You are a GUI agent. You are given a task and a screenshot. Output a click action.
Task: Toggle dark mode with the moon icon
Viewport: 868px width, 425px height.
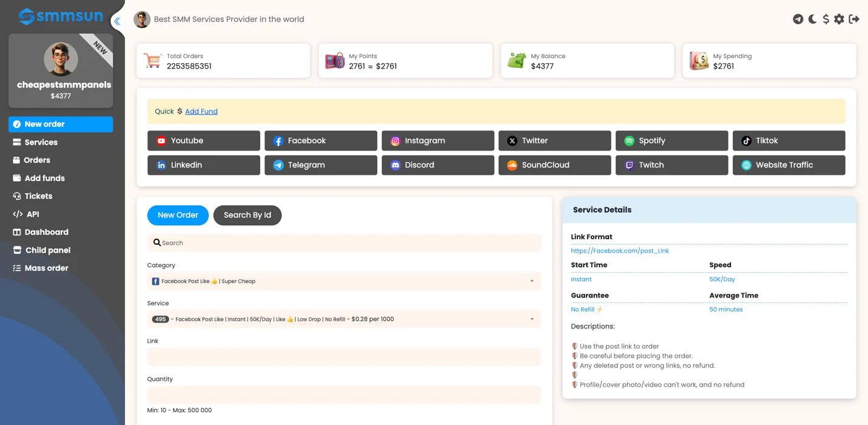pyautogui.click(x=812, y=19)
